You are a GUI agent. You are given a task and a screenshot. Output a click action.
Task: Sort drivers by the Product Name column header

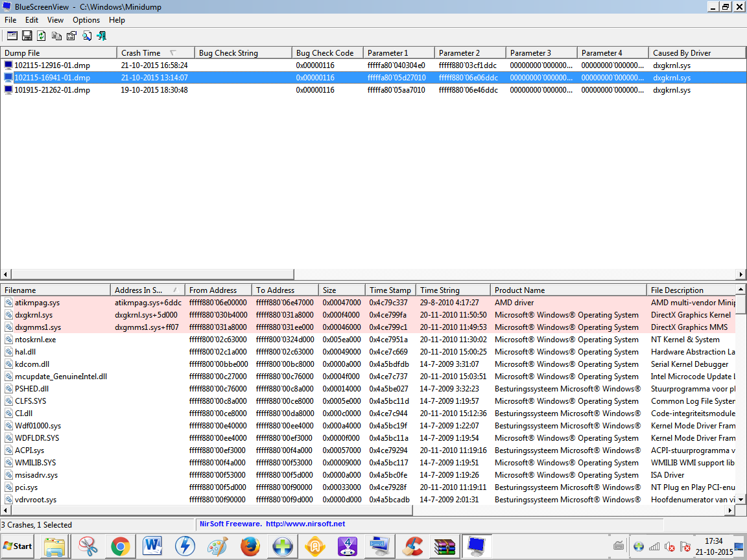(x=568, y=290)
